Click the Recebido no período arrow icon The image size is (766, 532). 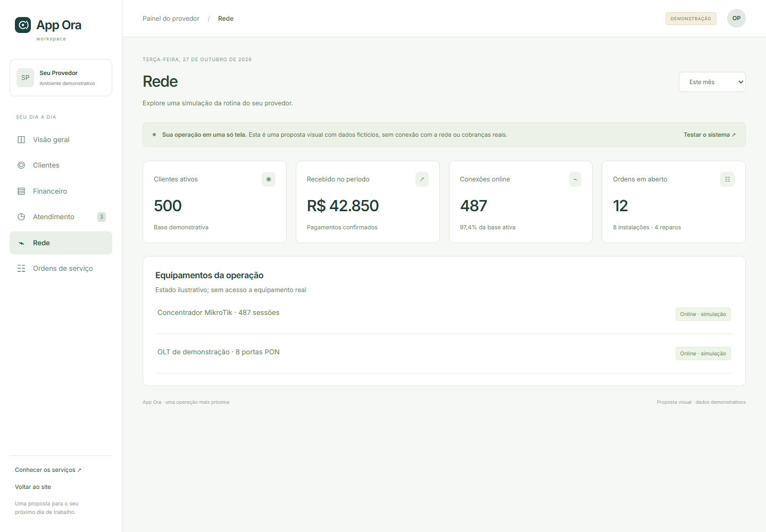(422, 179)
